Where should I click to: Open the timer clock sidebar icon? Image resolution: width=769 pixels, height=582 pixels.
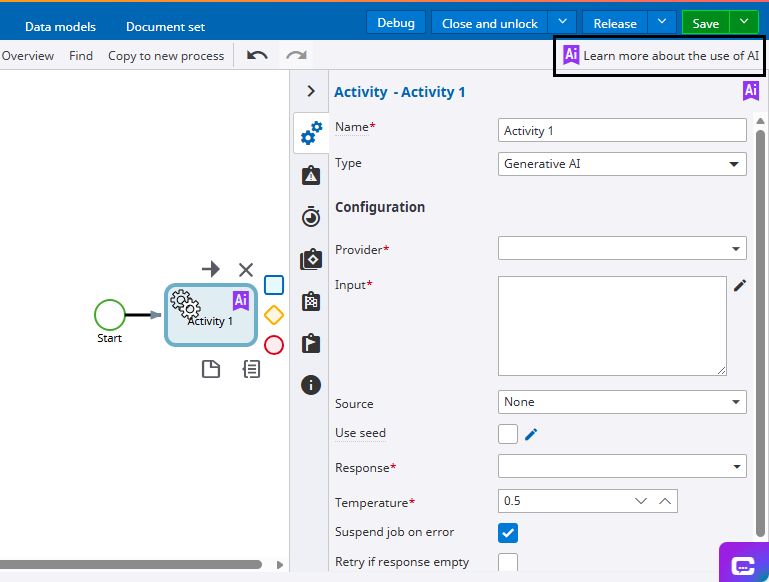pos(311,217)
